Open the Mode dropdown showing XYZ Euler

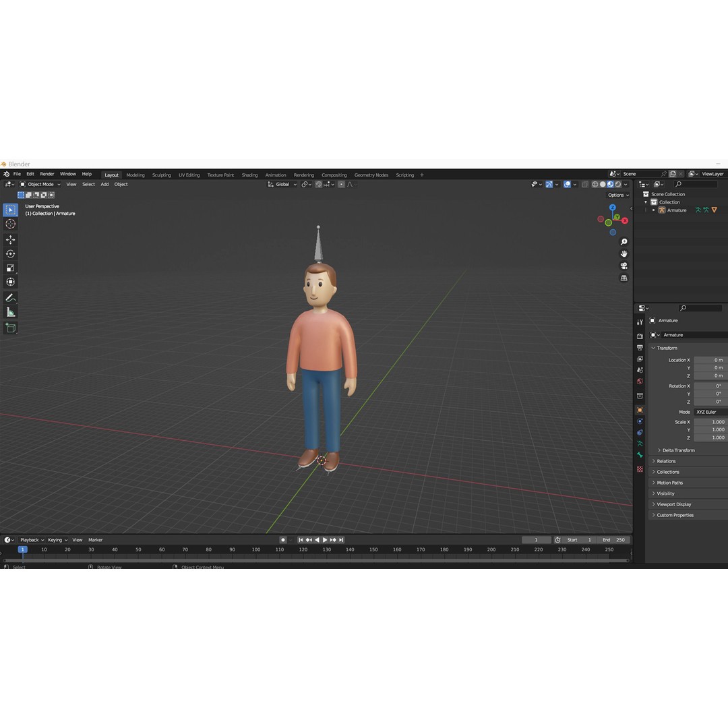tap(708, 412)
